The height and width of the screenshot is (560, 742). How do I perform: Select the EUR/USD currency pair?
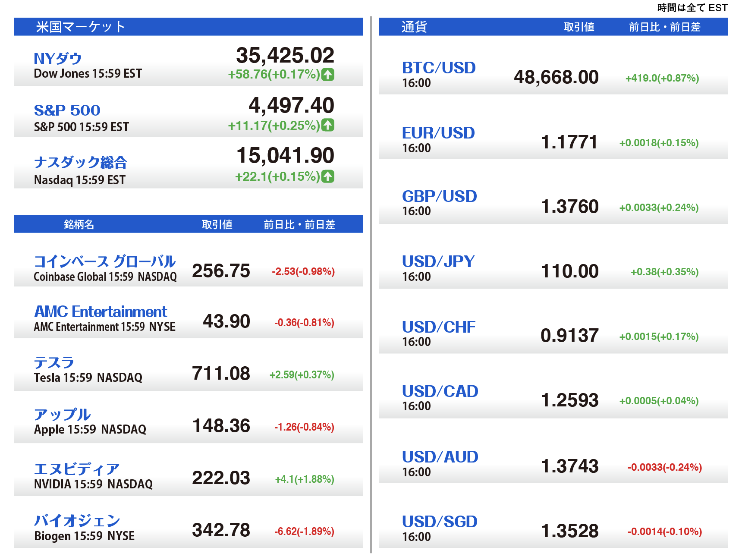pos(438,133)
